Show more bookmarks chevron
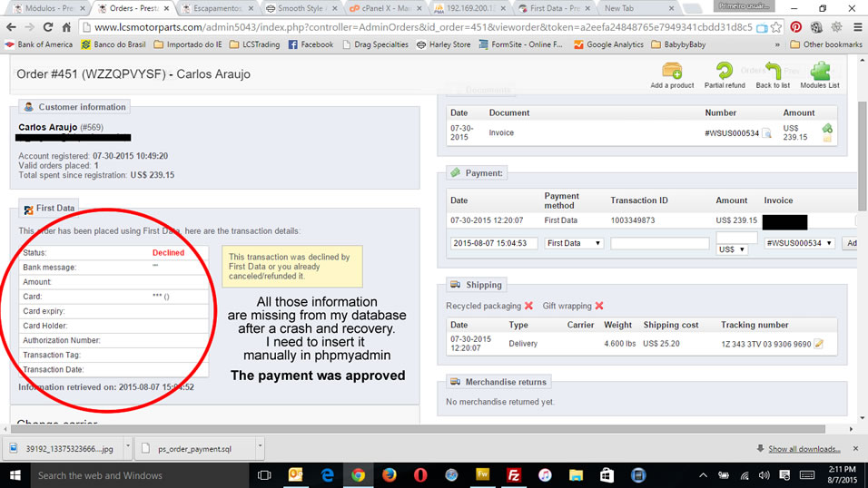The image size is (868, 488). (777, 44)
